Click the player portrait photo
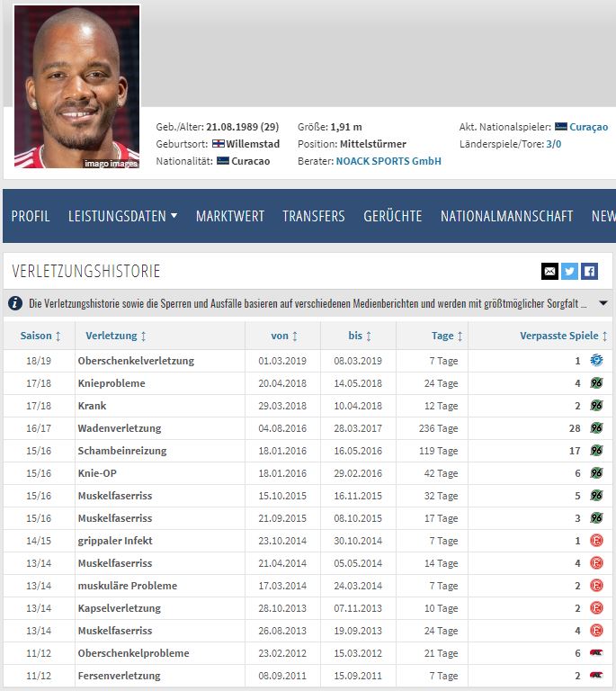 point(77,86)
